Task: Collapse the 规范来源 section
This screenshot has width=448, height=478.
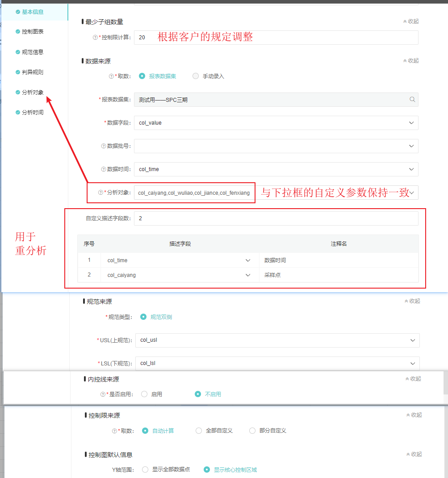Action: tap(412, 301)
